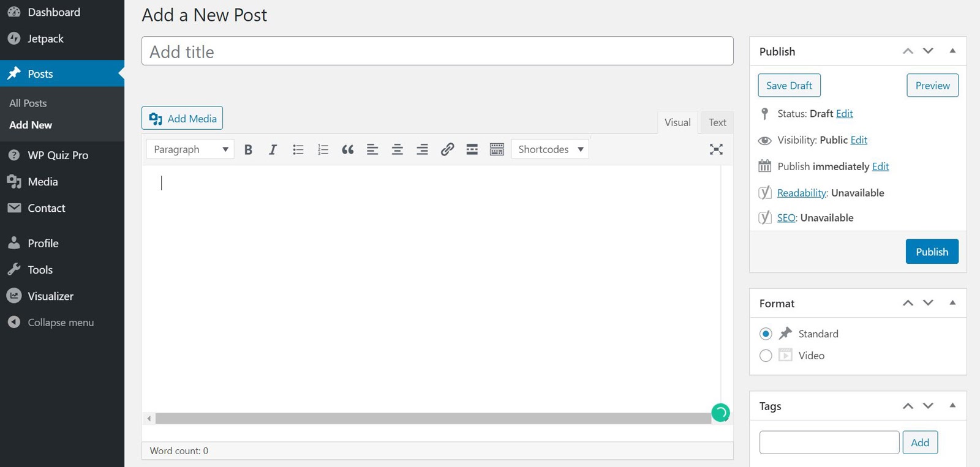This screenshot has height=467, width=980.
Task: Toggle bold formatting in the editor toolbar
Action: pos(248,149)
